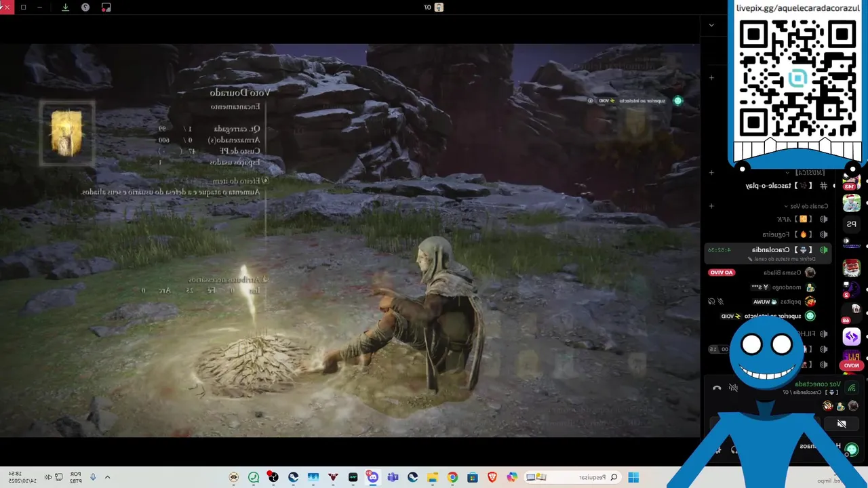Disconnect from the voice call

pos(717,388)
